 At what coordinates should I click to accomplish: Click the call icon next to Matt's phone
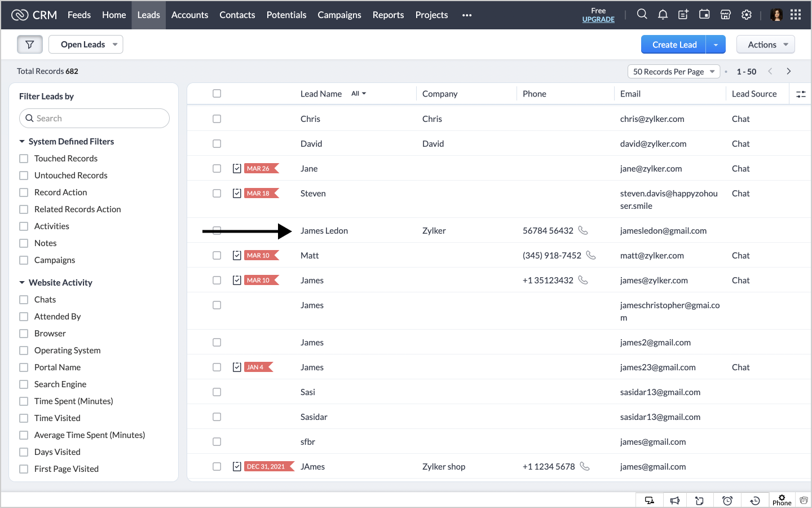pyautogui.click(x=591, y=255)
